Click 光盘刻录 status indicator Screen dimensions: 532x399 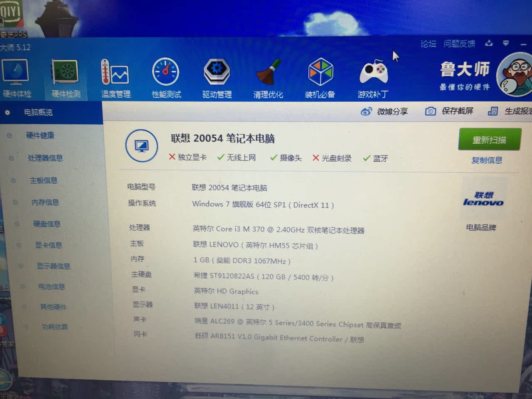pos(332,158)
